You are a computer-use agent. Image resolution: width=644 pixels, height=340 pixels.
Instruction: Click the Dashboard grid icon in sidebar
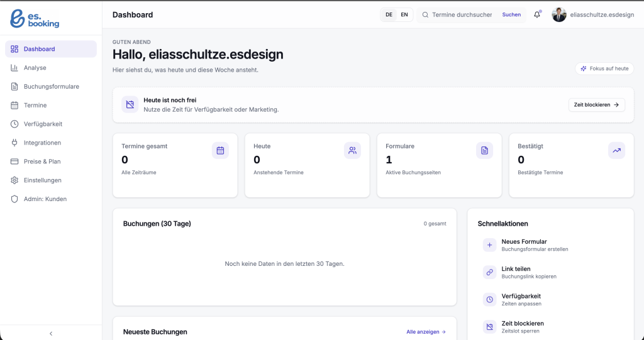click(14, 49)
